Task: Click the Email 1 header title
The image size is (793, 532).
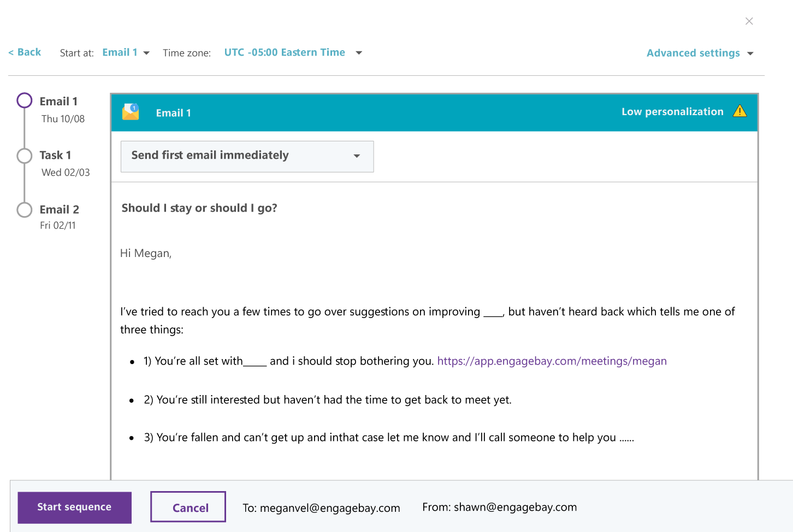Action: tap(173, 113)
